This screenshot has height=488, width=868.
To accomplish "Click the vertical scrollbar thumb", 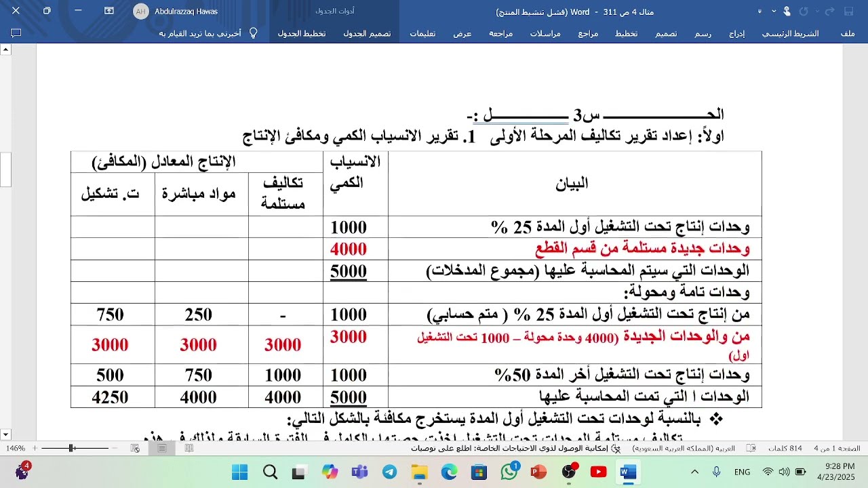I will [x=6, y=169].
